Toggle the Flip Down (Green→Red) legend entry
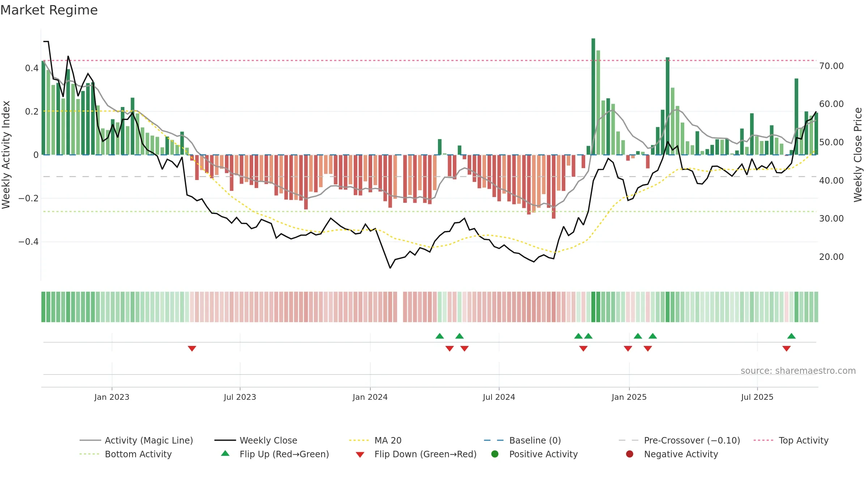 click(x=416, y=454)
